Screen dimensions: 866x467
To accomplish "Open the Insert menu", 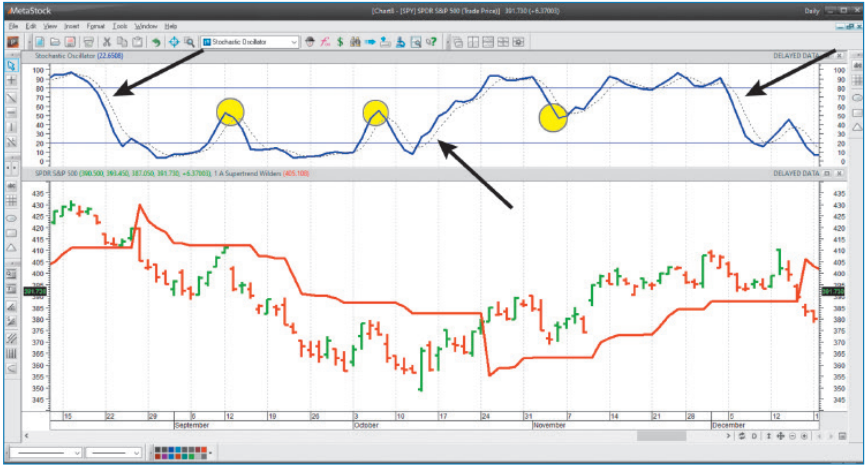I will click(x=72, y=24).
